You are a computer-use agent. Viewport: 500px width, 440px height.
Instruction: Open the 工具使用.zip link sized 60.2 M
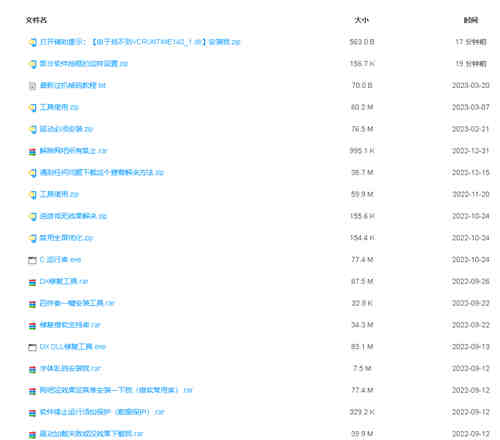coord(59,107)
